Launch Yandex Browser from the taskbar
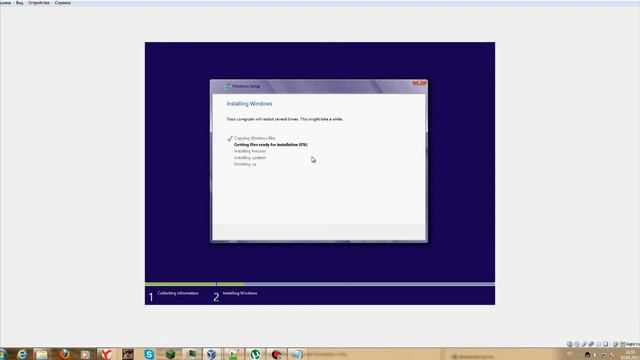The height and width of the screenshot is (360, 640). point(107,354)
